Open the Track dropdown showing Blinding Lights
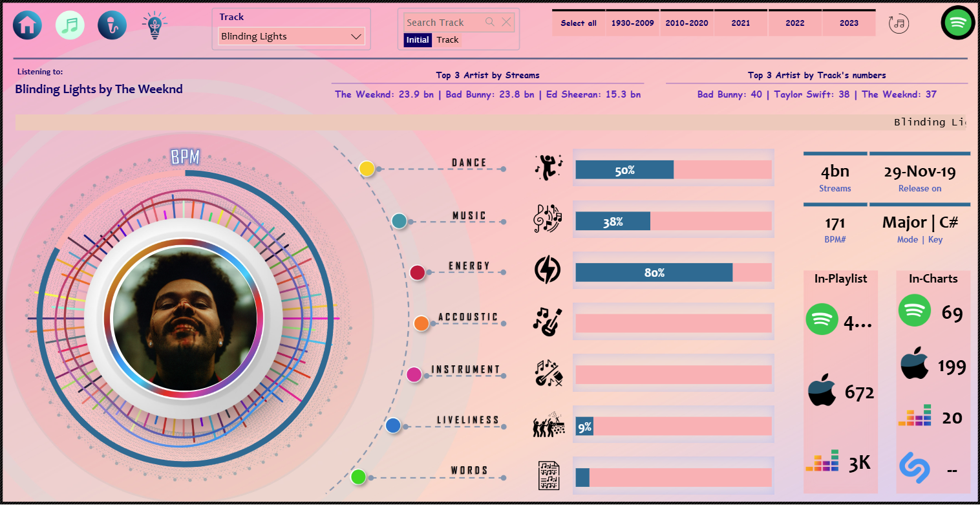Screen dimensions: 980x505 292,37
